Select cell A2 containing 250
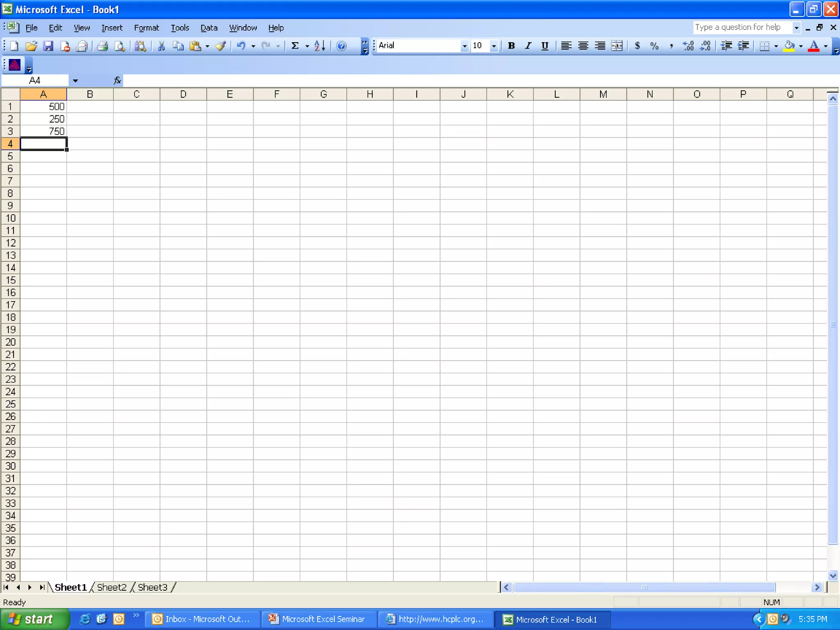Image resolution: width=840 pixels, height=630 pixels. [43, 119]
